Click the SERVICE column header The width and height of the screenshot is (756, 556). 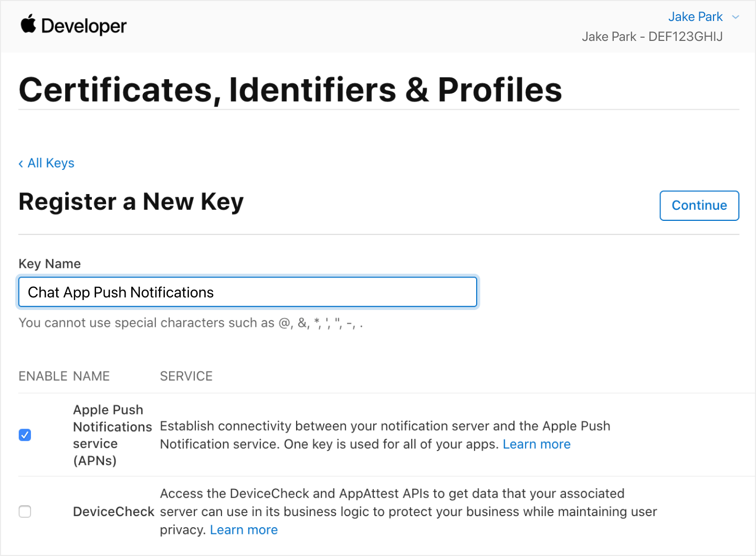tap(186, 376)
